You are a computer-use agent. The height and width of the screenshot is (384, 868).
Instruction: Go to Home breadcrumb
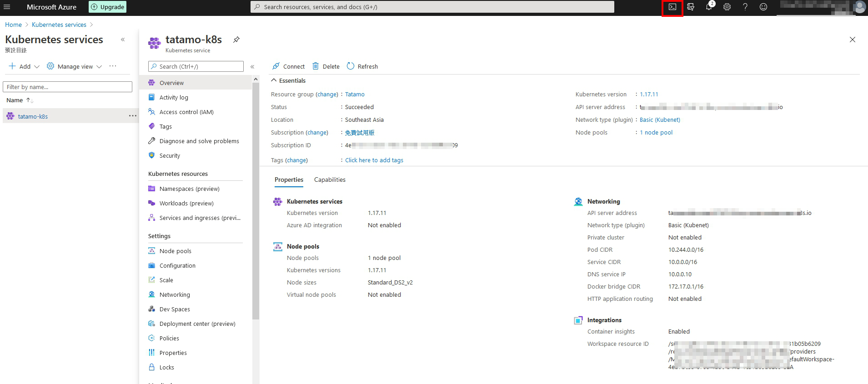(13, 25)
